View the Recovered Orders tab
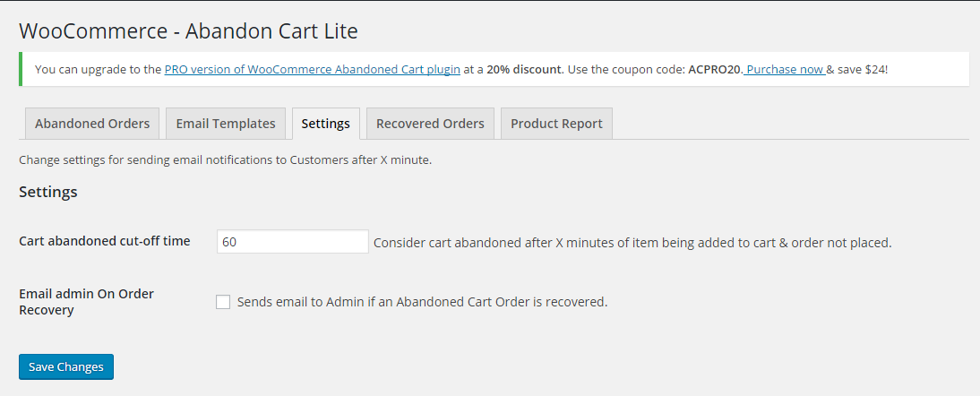Image resolution: width=980 pixels, height=396 pixels. pyautogui.click(x=430, y=124)
